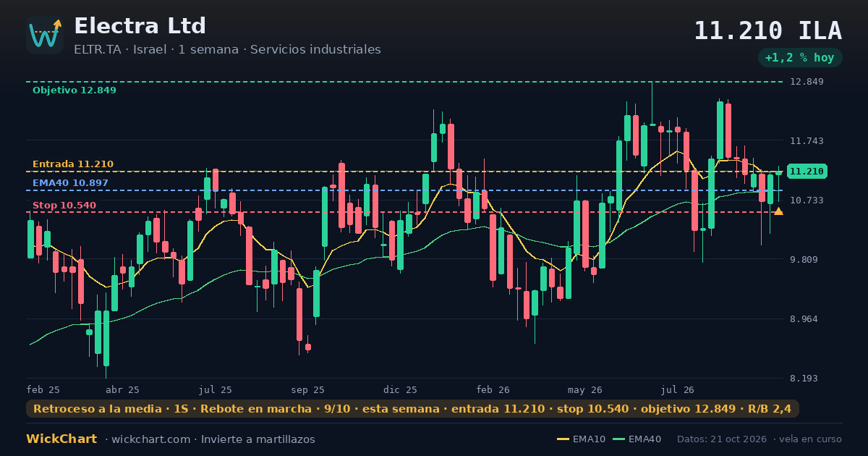Click the ELTR.TA subtitle line

227,50
